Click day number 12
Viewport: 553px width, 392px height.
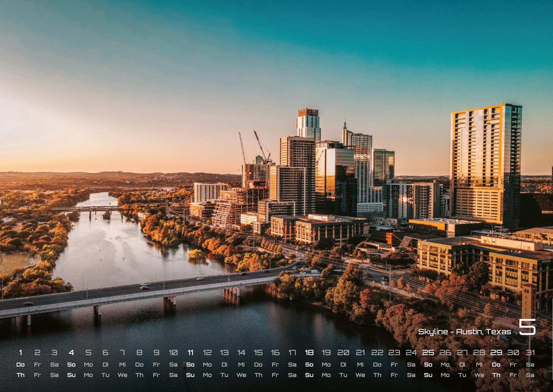[x=207, y=353]
